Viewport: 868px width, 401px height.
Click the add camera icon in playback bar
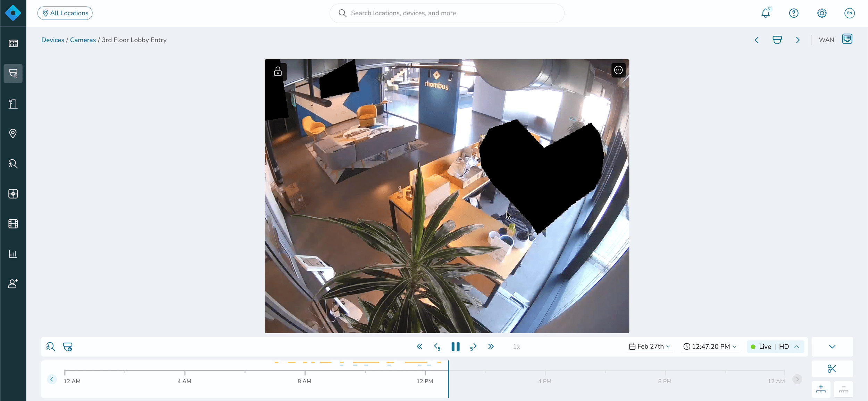click(68, 346)
